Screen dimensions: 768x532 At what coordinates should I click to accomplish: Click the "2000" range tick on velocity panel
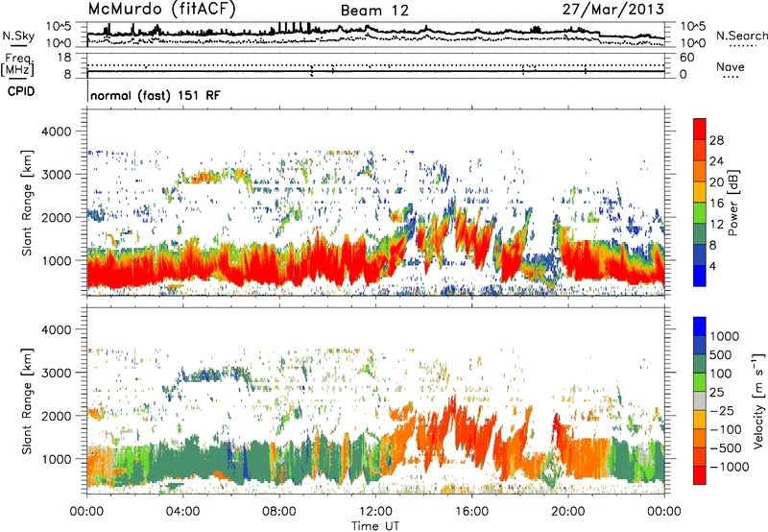[57, 416]
